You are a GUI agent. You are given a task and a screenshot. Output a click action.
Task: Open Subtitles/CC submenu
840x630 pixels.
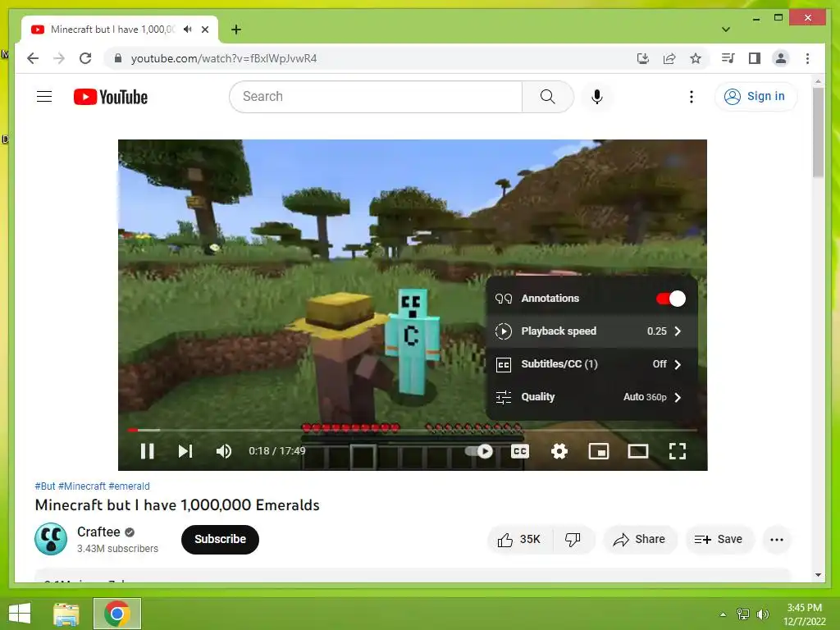591,364
